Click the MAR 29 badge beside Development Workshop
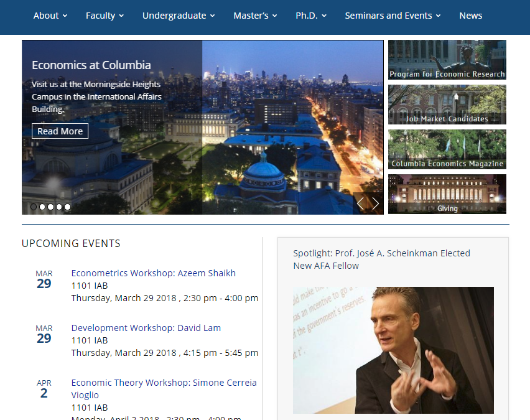Image resolution: width=530 pixels, height=420 pixels. click(44, 334)
